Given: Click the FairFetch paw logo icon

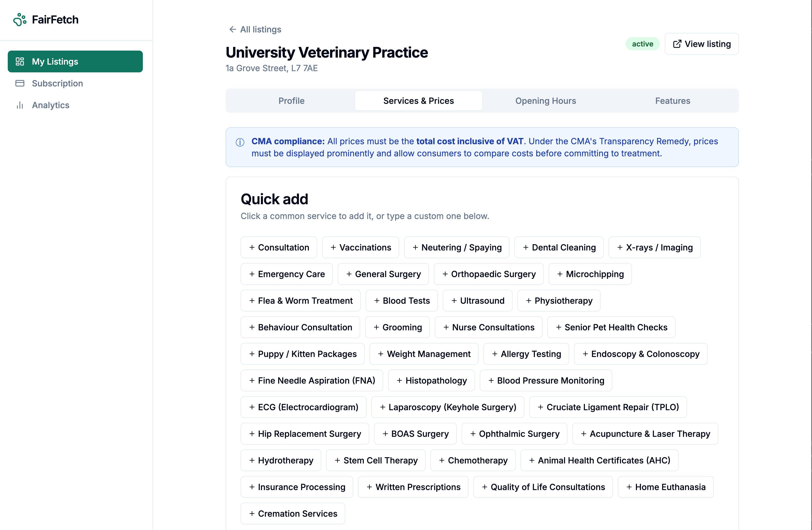Looking at the screenshot, I should [20, 19].
